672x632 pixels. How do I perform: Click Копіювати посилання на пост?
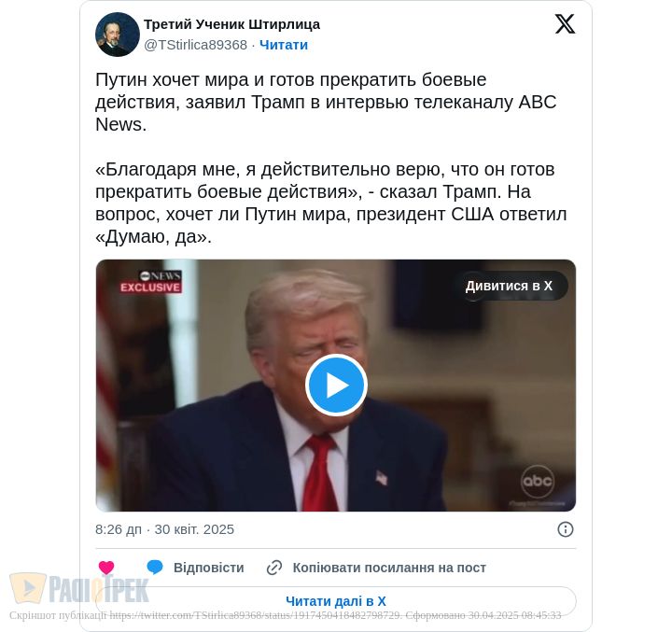coord(389,568)
